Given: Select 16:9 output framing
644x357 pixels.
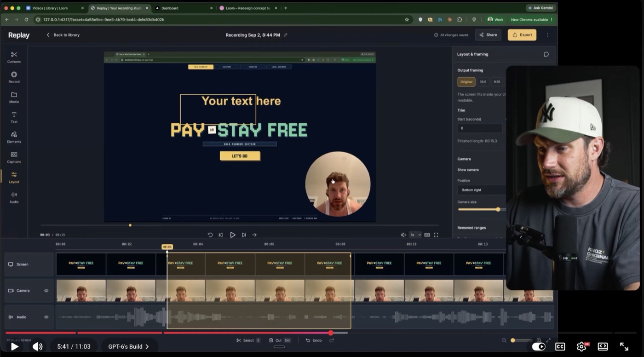Looking at the screenshot, I should click(x=483, y=82).
